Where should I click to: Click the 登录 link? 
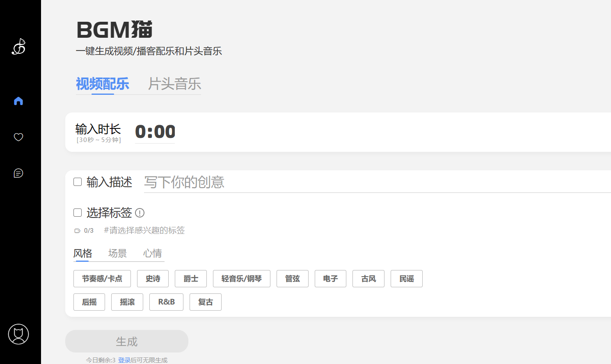124,360
